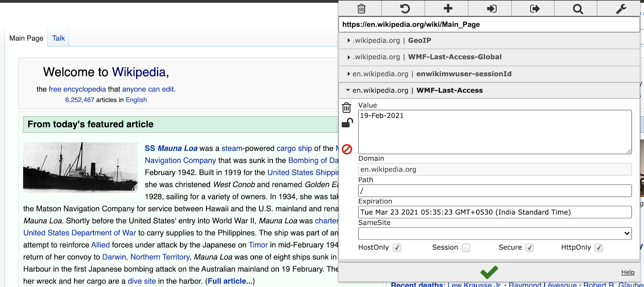Expand the enwikimwuser-sessionId cookie row

tap(489, 74)
